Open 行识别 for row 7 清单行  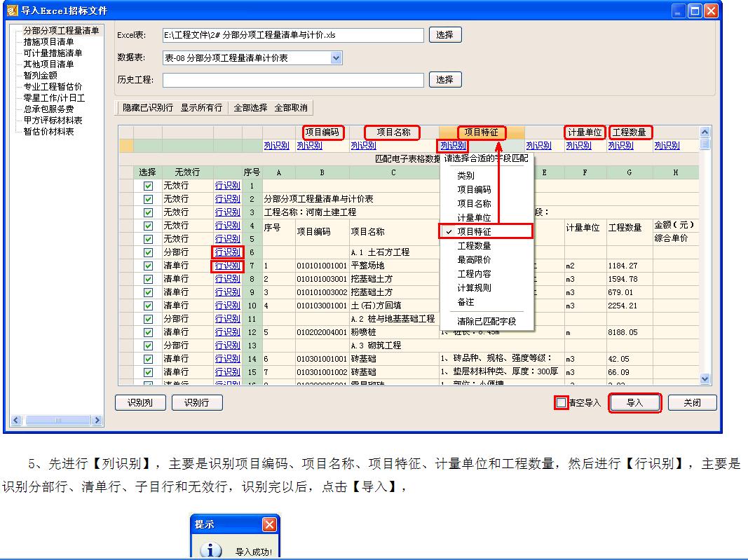[228, 266]
